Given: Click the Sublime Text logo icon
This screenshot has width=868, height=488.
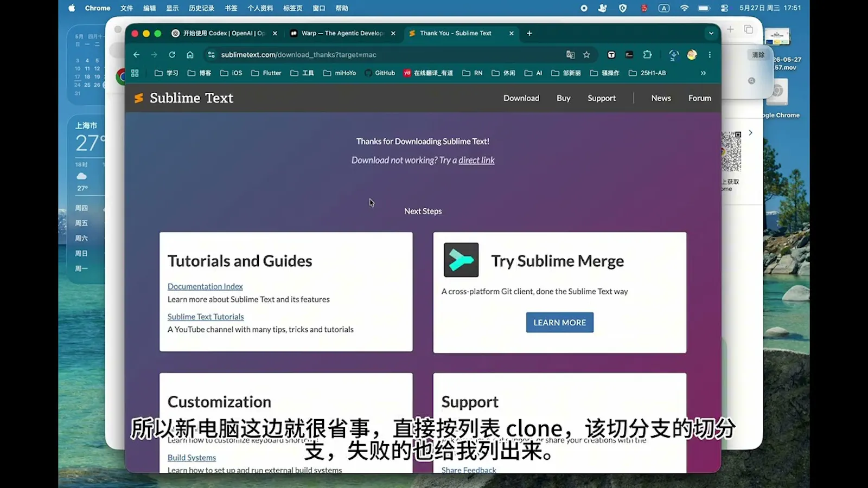Looking at the screenshot, I should click(139, 98).
